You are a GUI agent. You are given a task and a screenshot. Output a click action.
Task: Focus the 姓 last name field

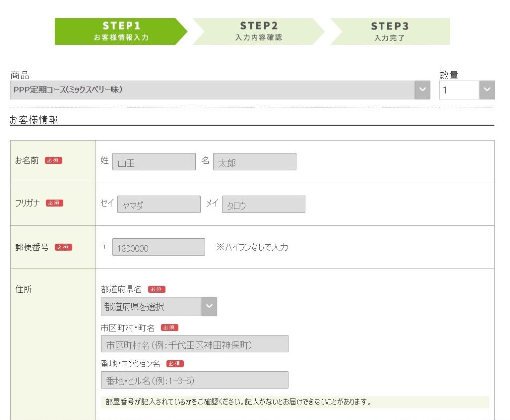[153, 162]
